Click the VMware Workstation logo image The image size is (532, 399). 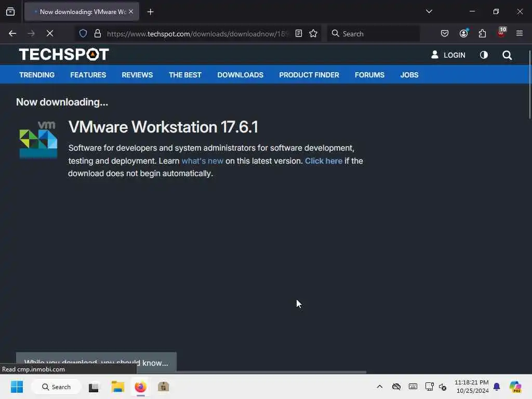point(38,139)
